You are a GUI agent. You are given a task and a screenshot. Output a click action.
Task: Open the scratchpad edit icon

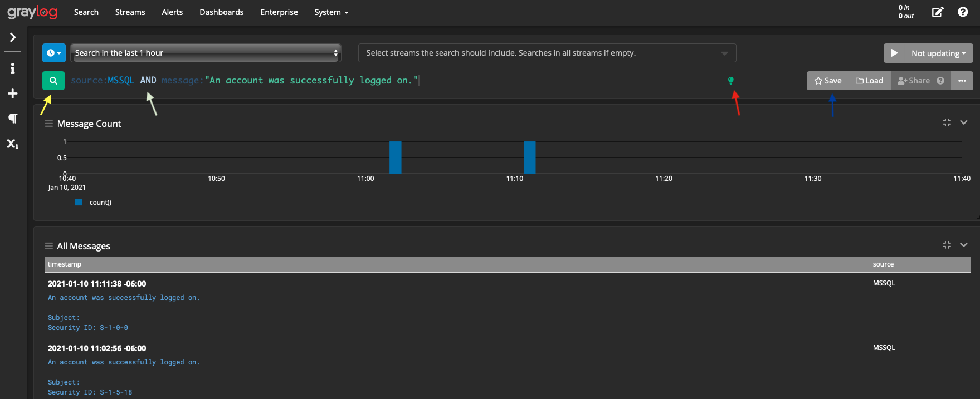[x=938, y=12]
